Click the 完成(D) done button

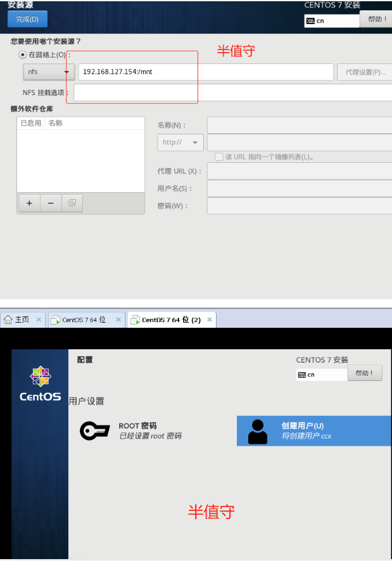pos(27,19)
